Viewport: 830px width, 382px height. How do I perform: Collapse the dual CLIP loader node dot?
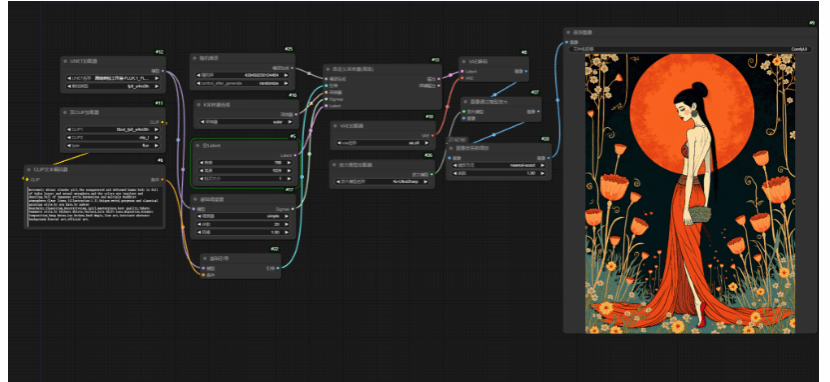point(65,113)
